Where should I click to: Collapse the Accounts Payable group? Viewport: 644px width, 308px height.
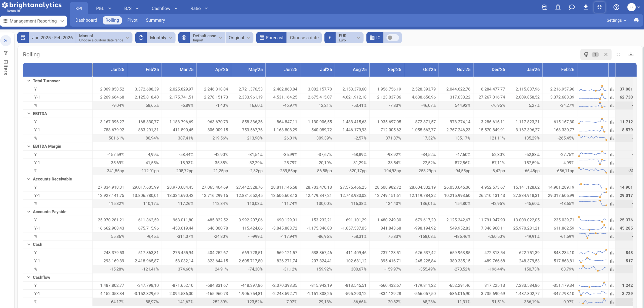(x=28, y=212)
